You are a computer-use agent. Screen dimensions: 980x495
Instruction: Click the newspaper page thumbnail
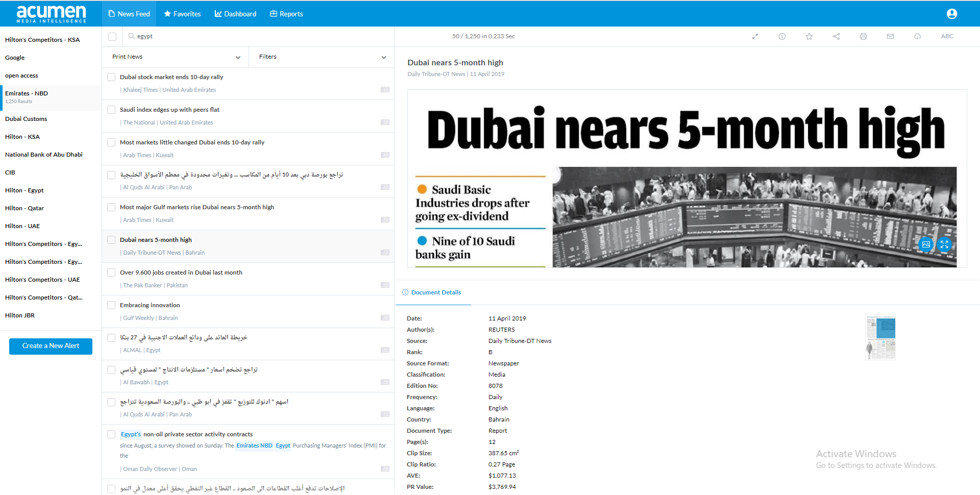[880, 337]
